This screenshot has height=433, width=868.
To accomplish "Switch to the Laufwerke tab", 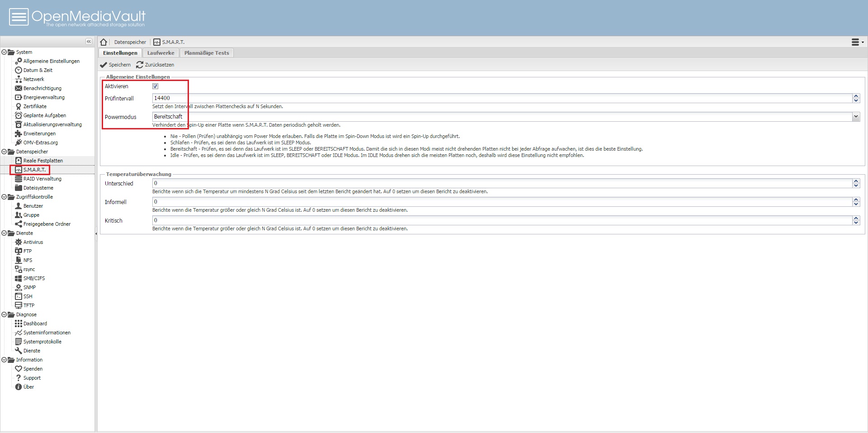I will (160, 53).
